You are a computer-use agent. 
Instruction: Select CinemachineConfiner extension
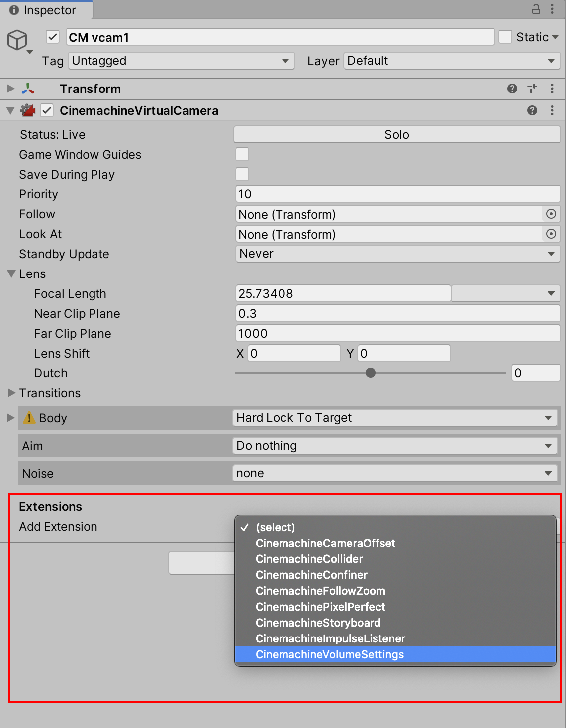pos(395,575)
